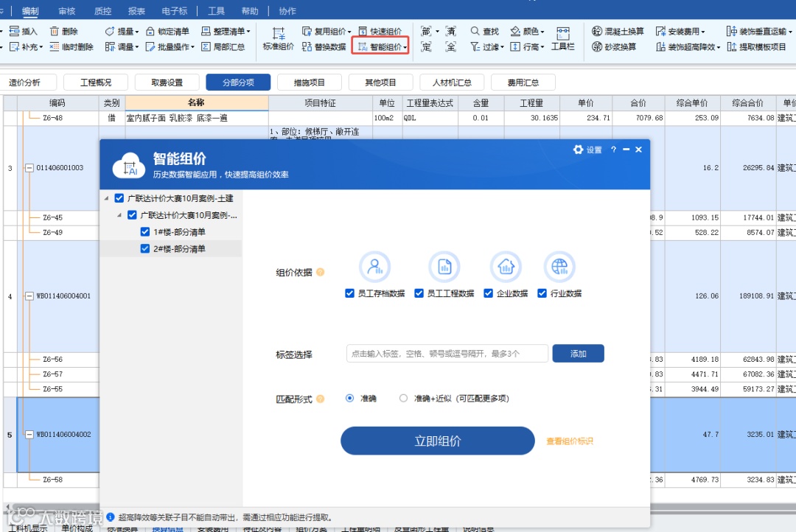Click the 员工存档数据 person icon
796x532 pixels.
pyautogui.click(x=374, y=267)
